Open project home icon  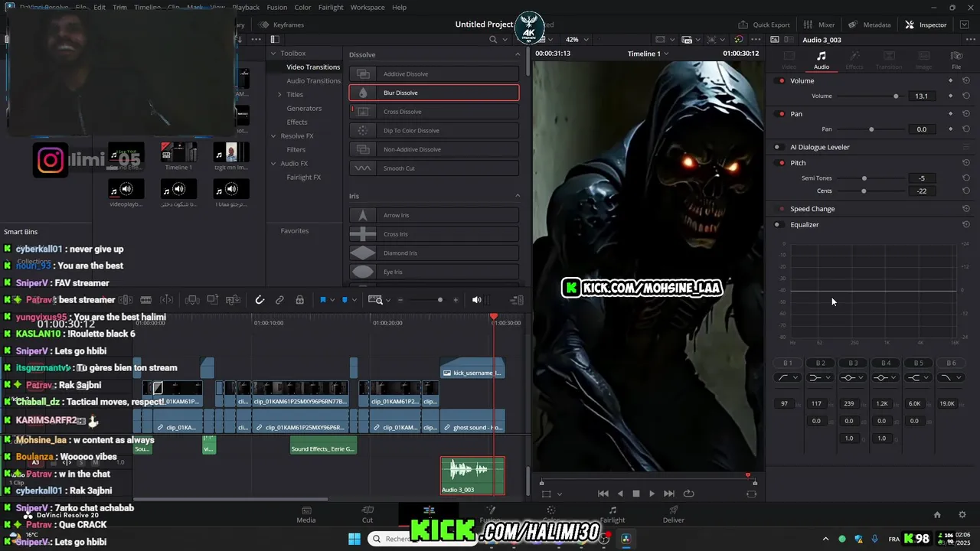pos(937,515)
